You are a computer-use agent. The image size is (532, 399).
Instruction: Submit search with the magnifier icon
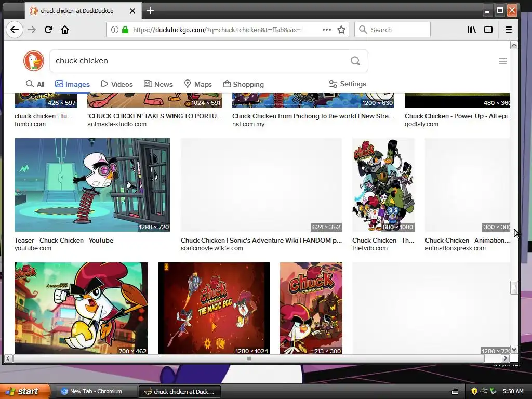355,61
